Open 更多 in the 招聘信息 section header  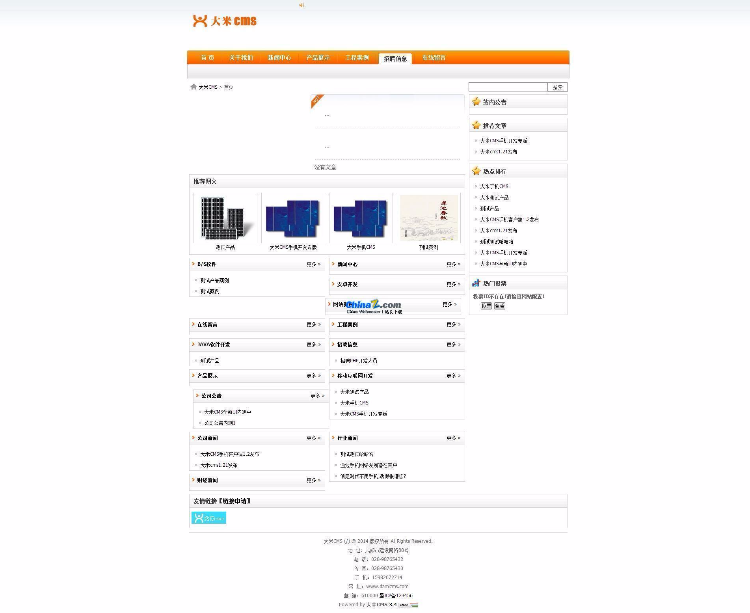453,344
